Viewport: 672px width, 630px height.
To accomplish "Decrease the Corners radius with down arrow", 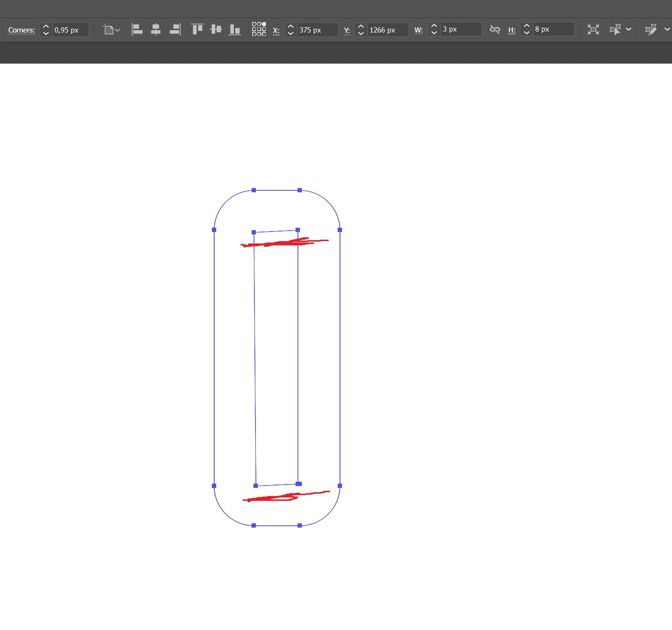I will 46,33.
